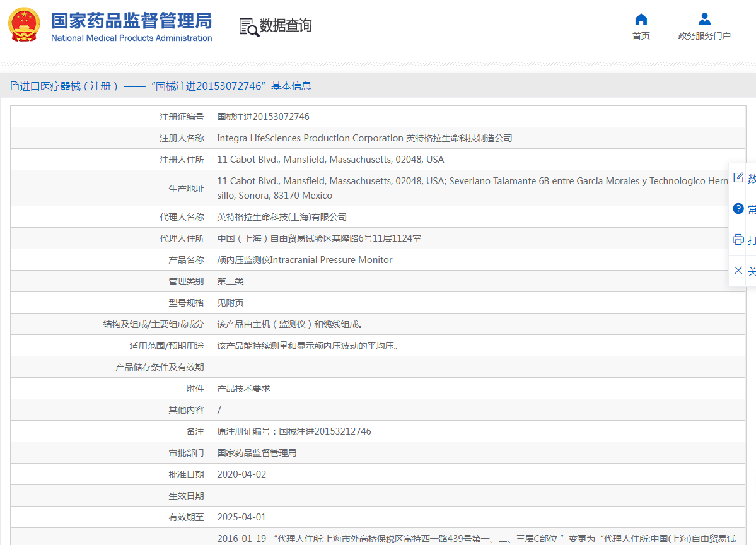Click the product name Intracranial Pressure Monitor
The width and height of the screenshot is (756, 545).
pos(305,260)
